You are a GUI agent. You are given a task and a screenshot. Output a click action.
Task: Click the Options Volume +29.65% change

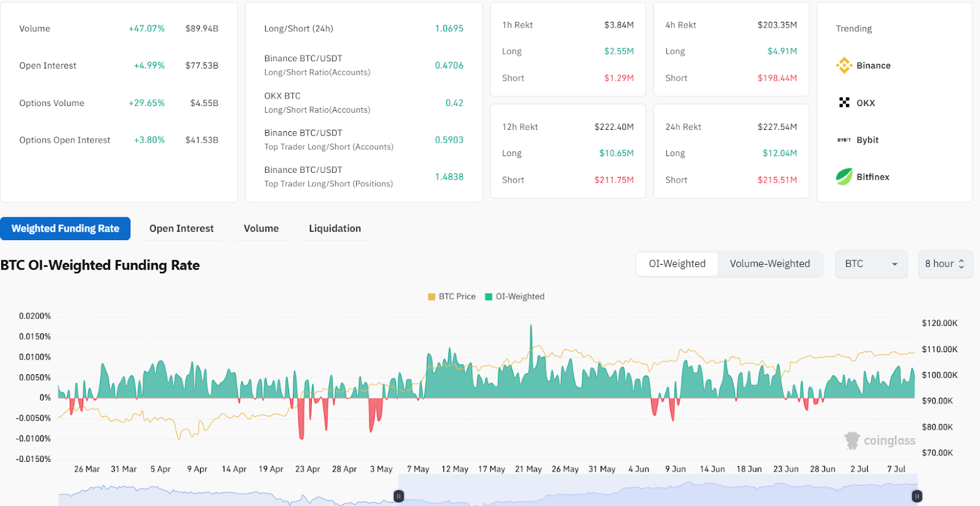coord(146,103)
